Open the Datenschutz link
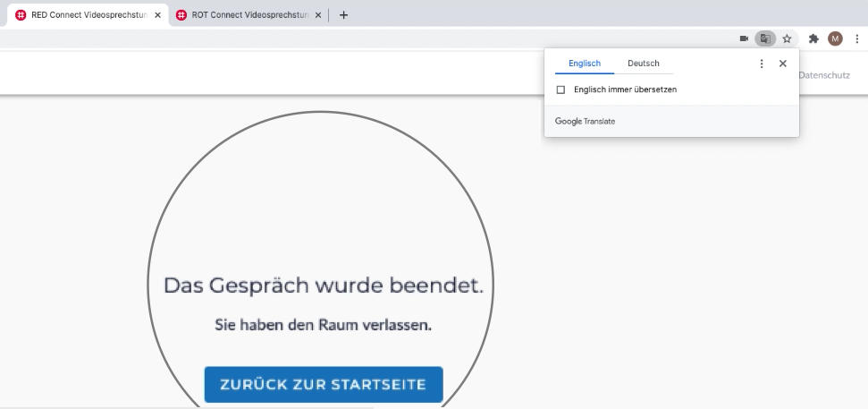The width and height of the screenshot is (868, 409). click(x=824, y=75)
